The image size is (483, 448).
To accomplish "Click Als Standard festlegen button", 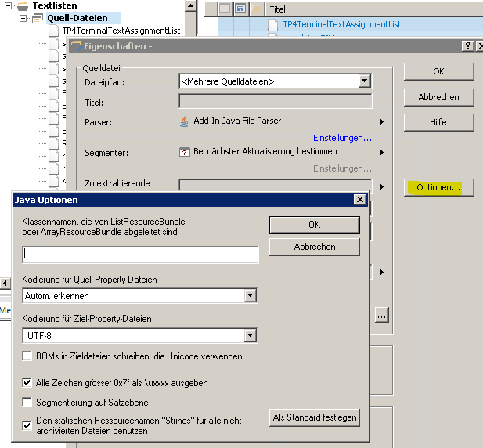I will [315, 417].
